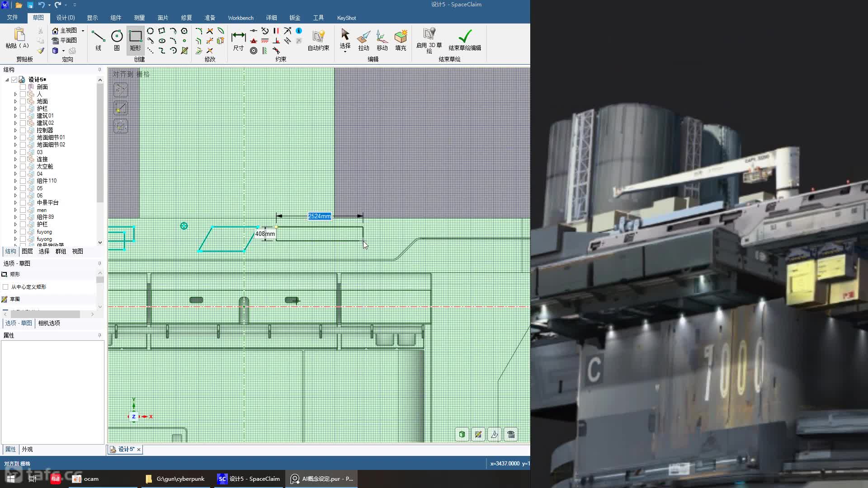
Task: Select the Rectangle (矩形) sketch tool
Action: 135,40
